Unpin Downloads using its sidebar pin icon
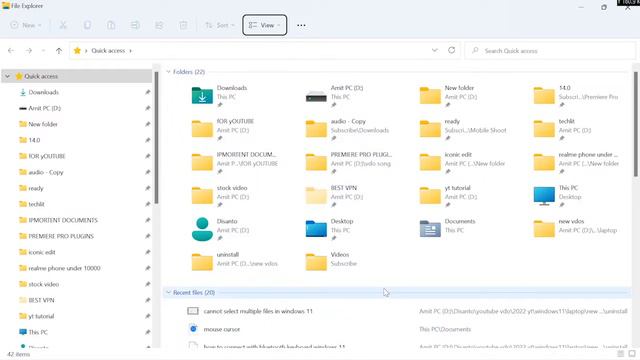The height and width of the screenshot is (360, 640). coord(147,92)
